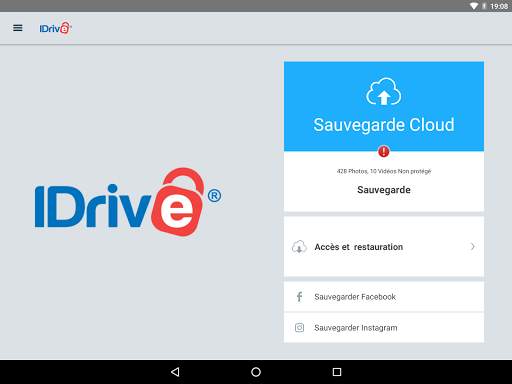Viewport: 512px width, 384px height.
Task: Open the Sauvegarde Cloud banner
Action: (x=384, y=106)
